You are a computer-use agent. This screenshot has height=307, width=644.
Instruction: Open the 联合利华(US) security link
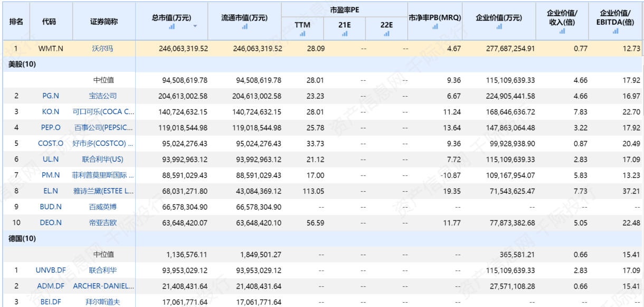click(x=103, y=160)
